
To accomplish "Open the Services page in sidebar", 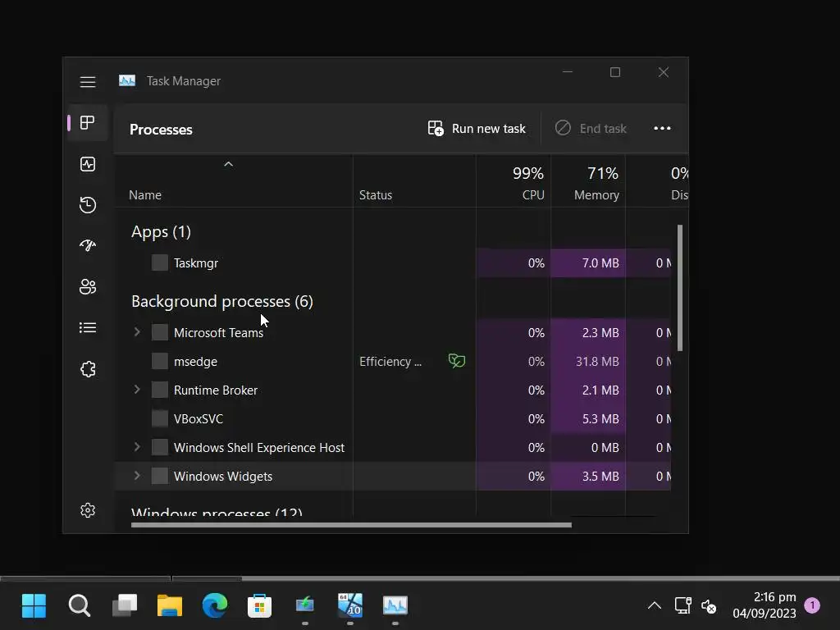I will pyautogui.click(x=88, y=368).
